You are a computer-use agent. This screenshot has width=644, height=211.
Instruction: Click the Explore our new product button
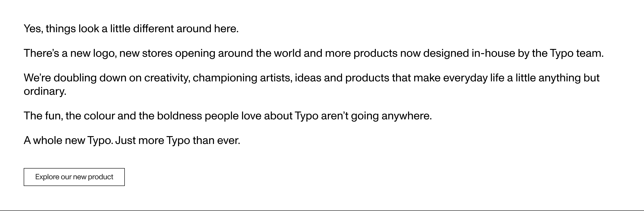(x=74, y=177)
